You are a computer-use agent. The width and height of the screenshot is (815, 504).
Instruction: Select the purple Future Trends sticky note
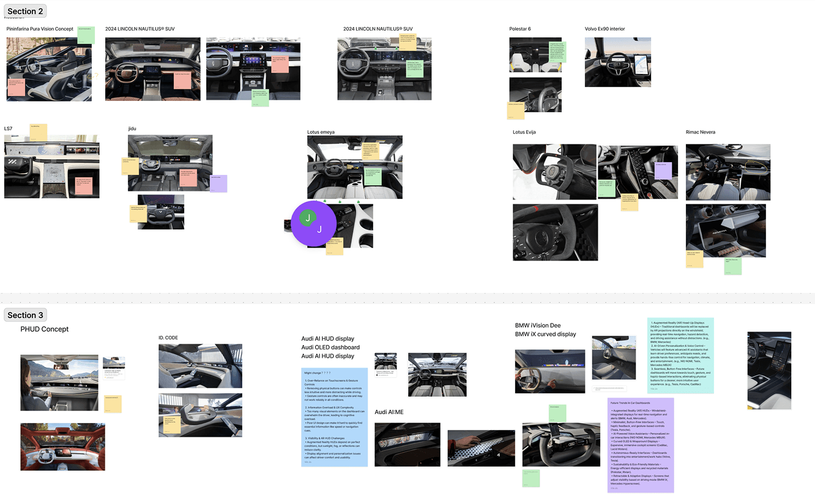point(641,445)
